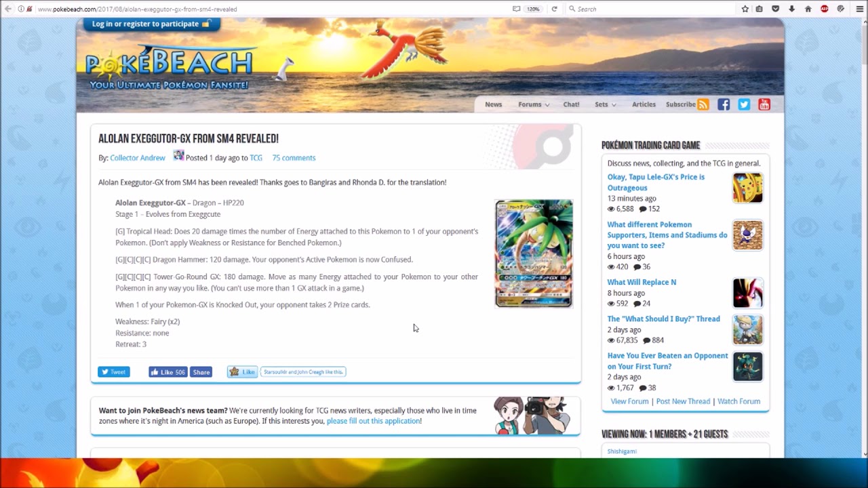
Task: Open What different Pokemon Supporters thread
Action: coord(667,235)
